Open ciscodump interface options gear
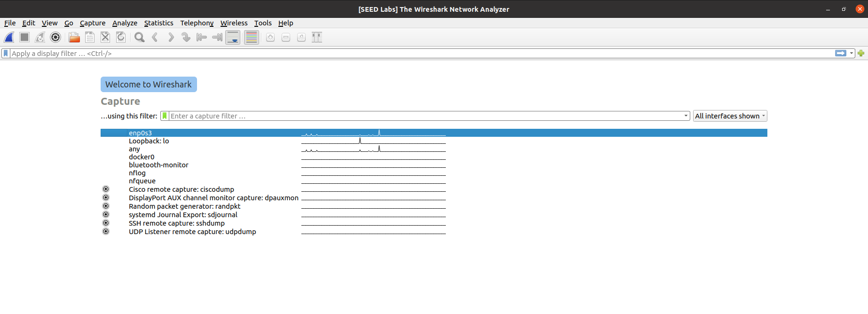The width and height of the screenshot is (868, 314). pyautogui.click(x=106, y=189)
